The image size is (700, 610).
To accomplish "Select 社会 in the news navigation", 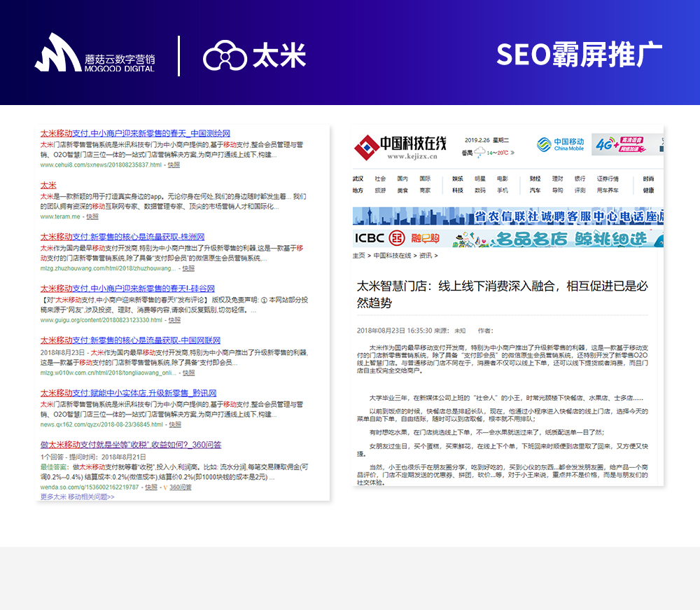I will [380, 179].
